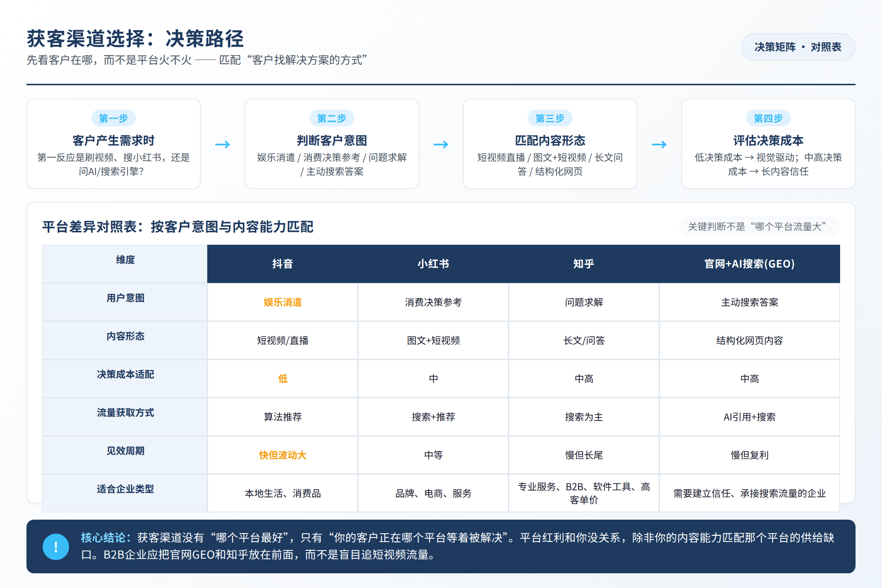
Task: Click the 图文+短视频 cell
Action: 433,341
